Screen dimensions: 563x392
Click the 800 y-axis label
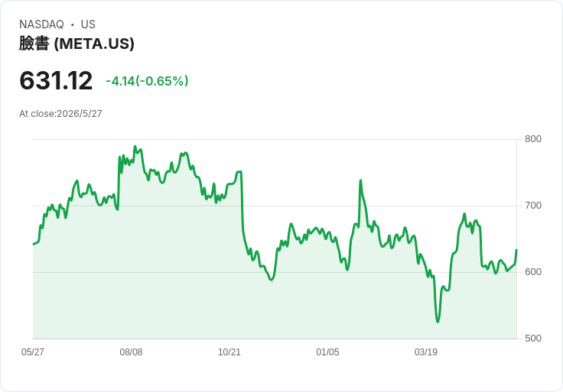point(533,139)
